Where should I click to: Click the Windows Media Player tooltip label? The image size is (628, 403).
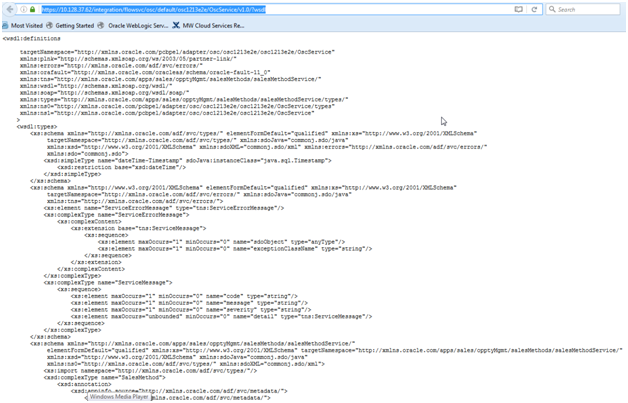(119, 397)
